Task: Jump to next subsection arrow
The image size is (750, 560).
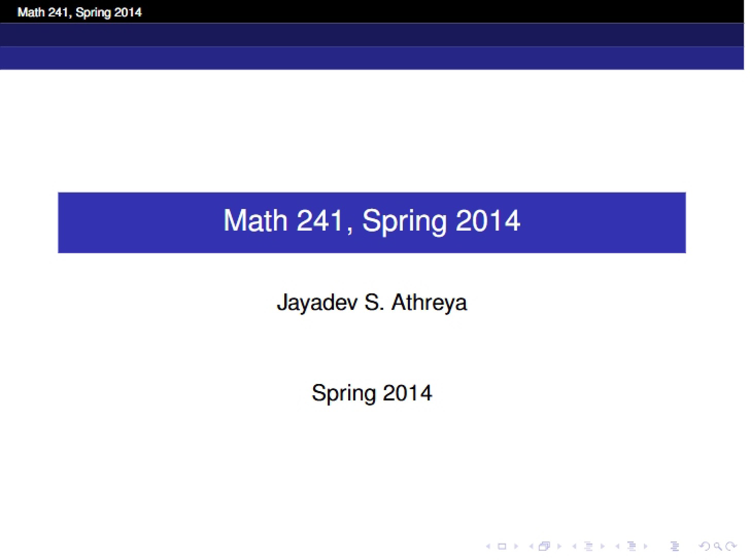Action: coord(603,547)
